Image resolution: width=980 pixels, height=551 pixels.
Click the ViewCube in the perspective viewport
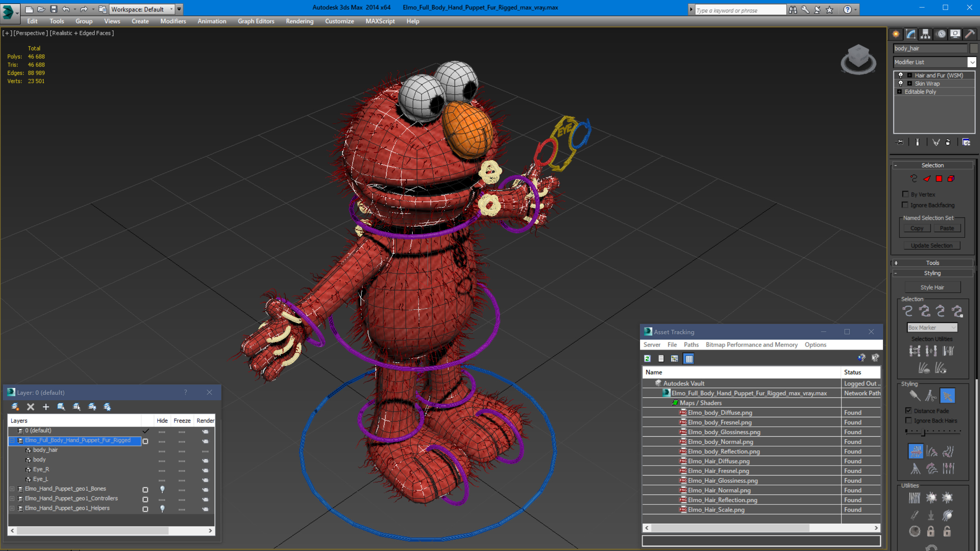click(858, 59)
